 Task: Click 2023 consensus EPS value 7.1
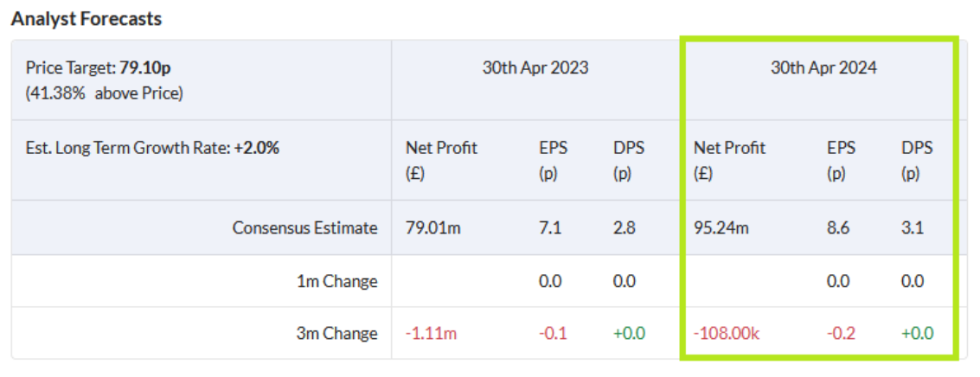(549, 228)
